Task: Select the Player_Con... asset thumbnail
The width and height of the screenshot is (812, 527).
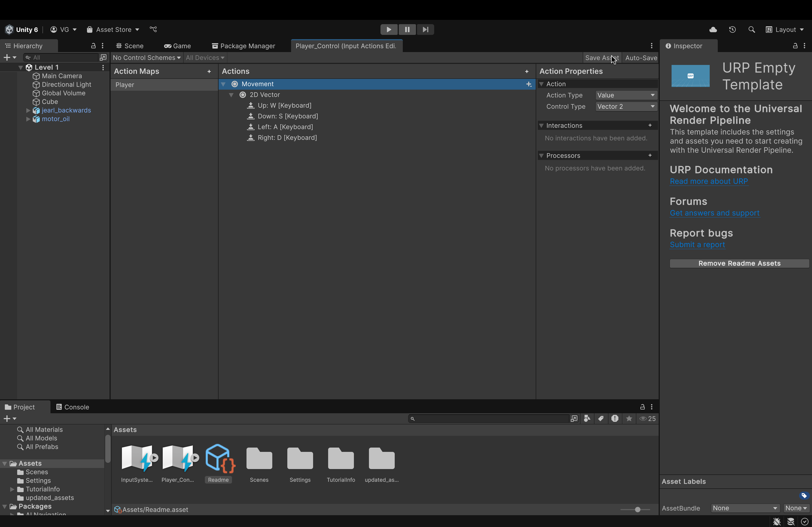Action: (x=178, y=463)
